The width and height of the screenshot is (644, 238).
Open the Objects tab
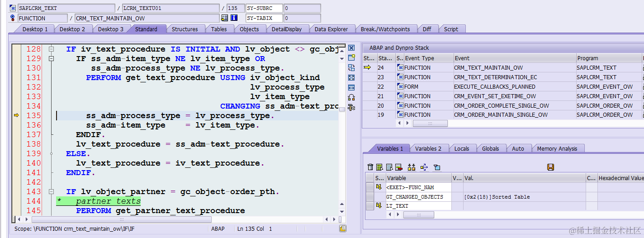249,29
